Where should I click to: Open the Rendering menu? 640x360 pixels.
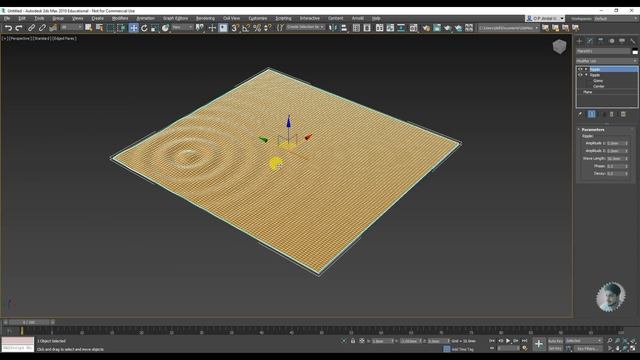pos(205,18)
